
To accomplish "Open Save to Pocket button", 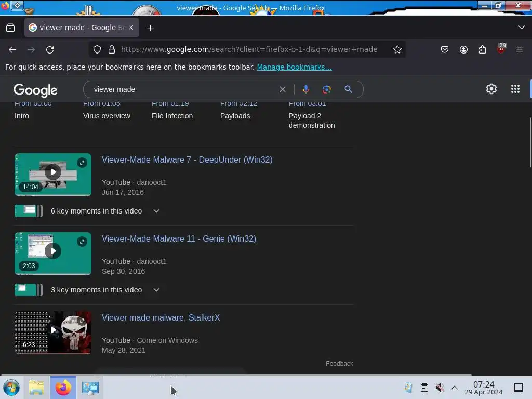I will click(445, 49).
